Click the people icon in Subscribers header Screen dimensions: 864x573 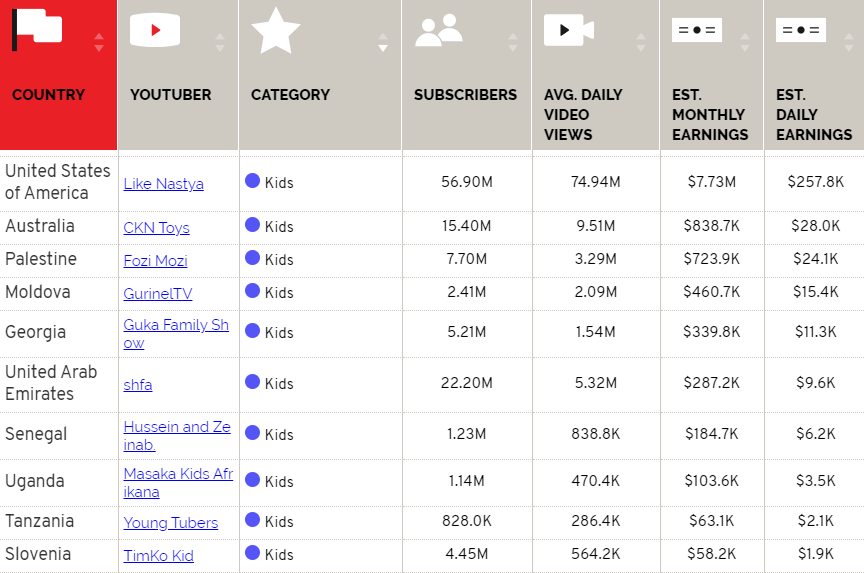tap(439, 30)
